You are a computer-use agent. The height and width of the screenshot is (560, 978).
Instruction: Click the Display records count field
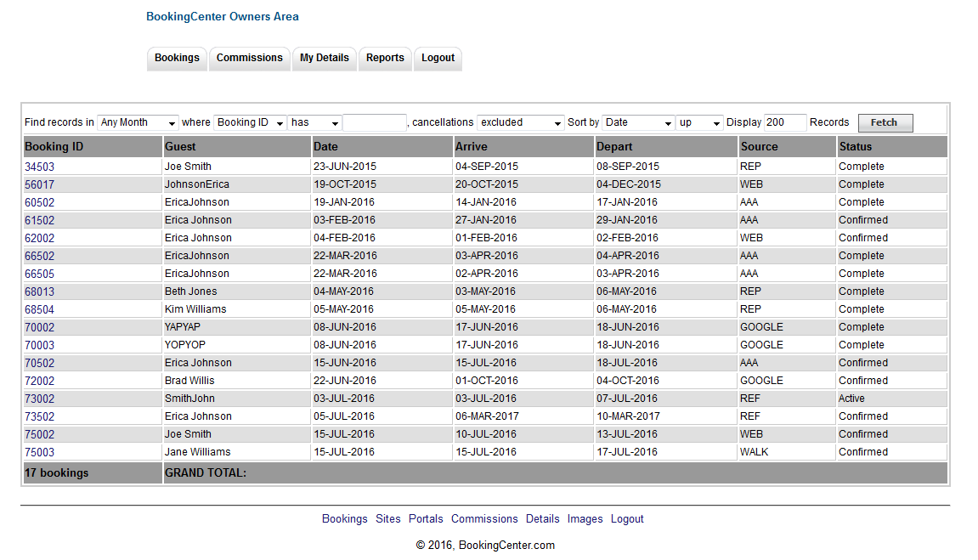pyautogui.click(x=785, y=122)
